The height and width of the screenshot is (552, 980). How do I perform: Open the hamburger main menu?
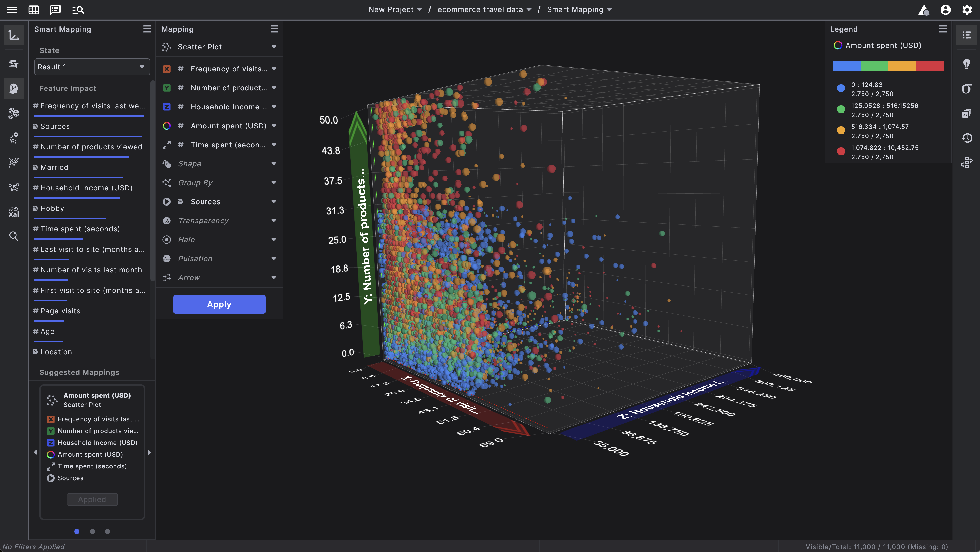pyautogui.click(x=12, y=10)
